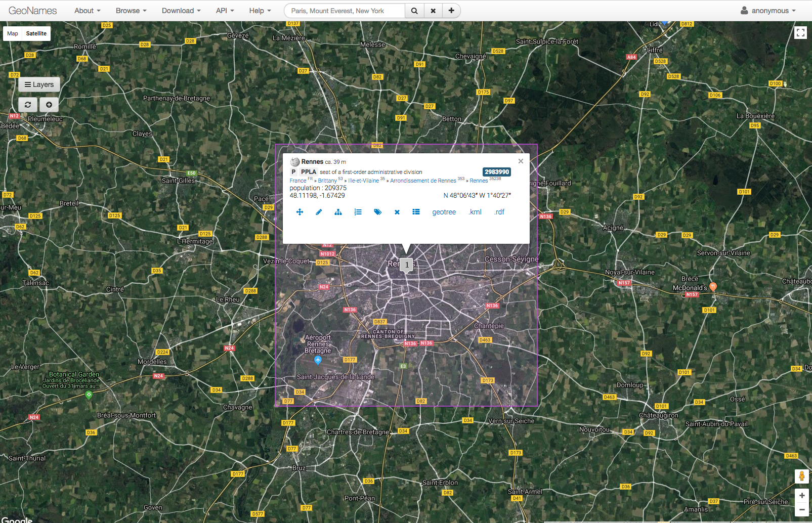Viewport: 812px width, 523px height.
Task: Focus the place search input field
Action: tap(345, 11)
